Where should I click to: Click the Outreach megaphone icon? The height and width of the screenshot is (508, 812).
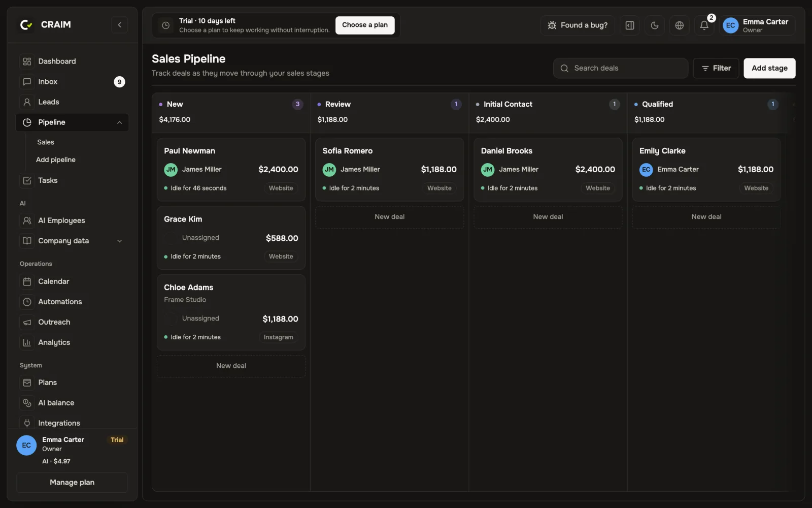[27, 322]
